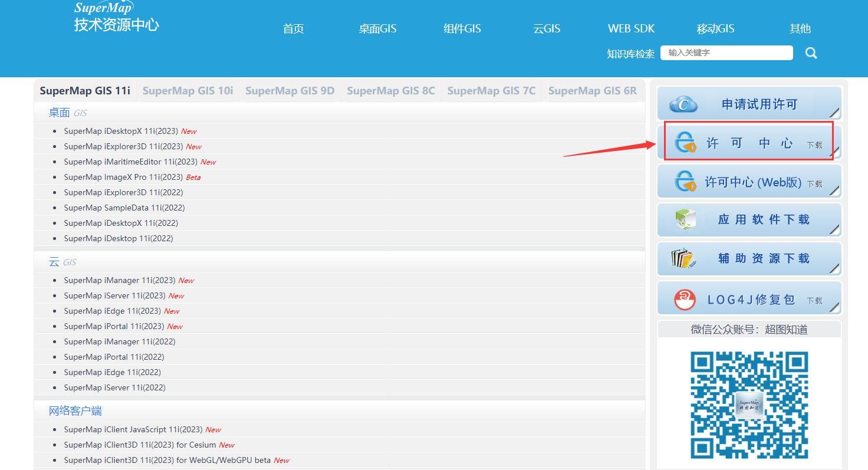The width and height of the screenshot is (868, 470).
Task: Open the 首页 menu item
Action: point(294,28)
